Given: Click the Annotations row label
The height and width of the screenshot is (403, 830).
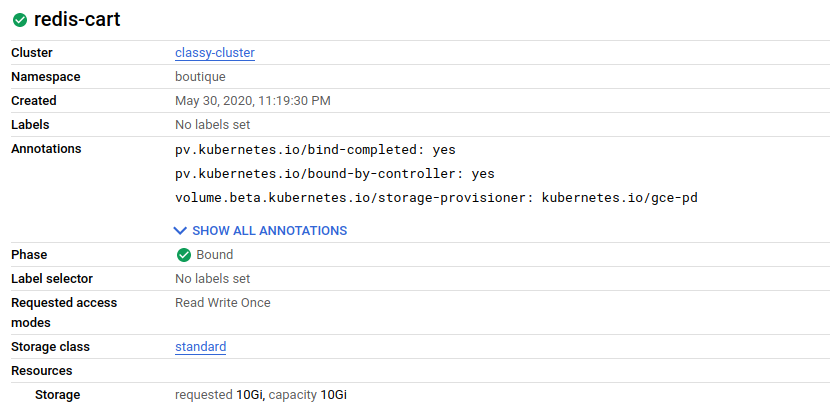Looking at the screenshot, I should click(x=46, y=149).
